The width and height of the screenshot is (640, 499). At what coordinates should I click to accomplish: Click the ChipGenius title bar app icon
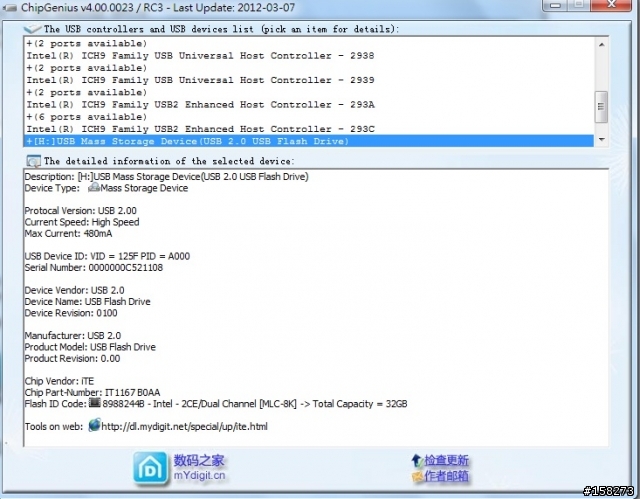pyautogui.click(x=9, y=7)
